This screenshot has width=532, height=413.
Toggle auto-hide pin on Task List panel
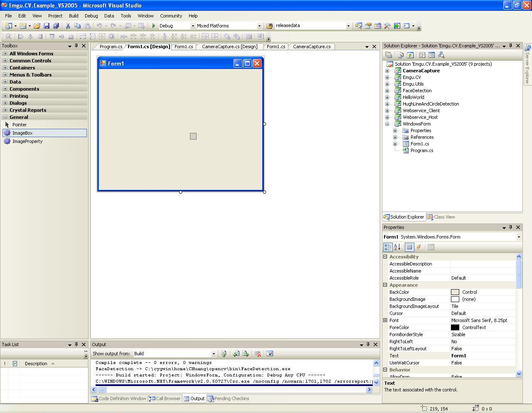76,344
